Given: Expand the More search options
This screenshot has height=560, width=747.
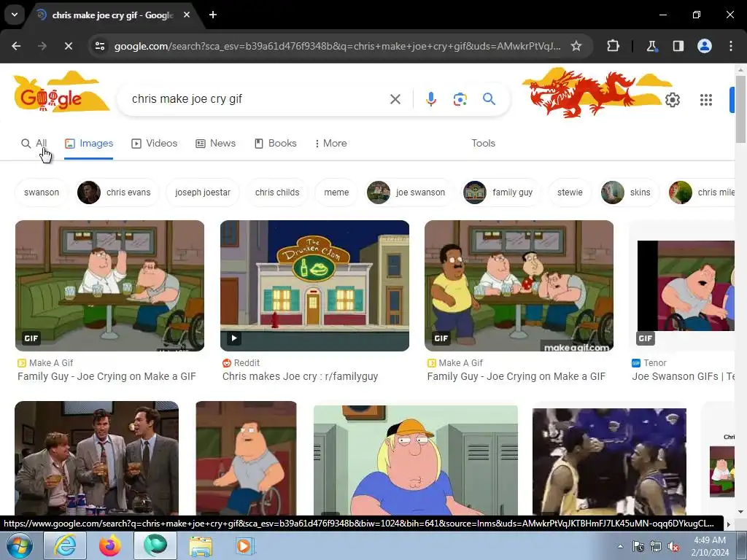Looking at the screenshot, I should click(330, 144).
